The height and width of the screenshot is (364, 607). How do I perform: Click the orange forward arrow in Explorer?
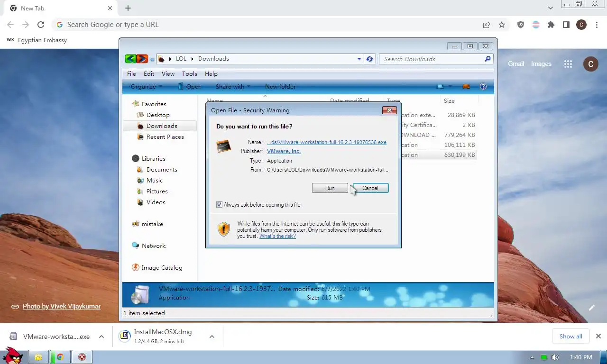point(142,59)
